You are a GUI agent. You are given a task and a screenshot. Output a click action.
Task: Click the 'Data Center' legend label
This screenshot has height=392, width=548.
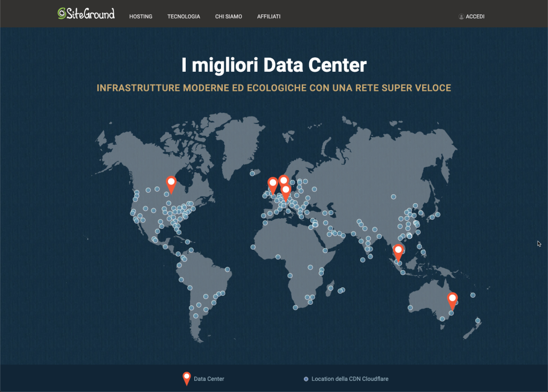click(209, 379)
